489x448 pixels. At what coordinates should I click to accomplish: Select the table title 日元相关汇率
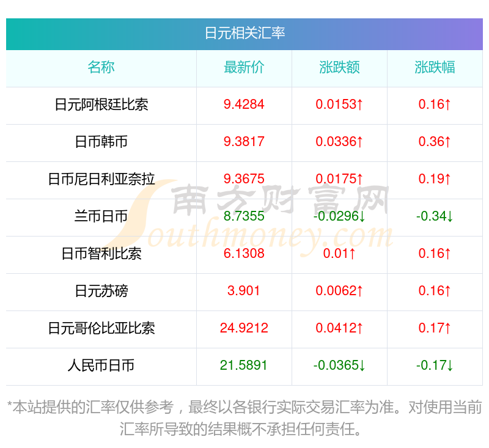pos(244,33)
